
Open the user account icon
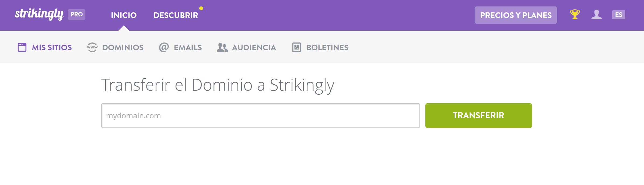pos(597,15)
